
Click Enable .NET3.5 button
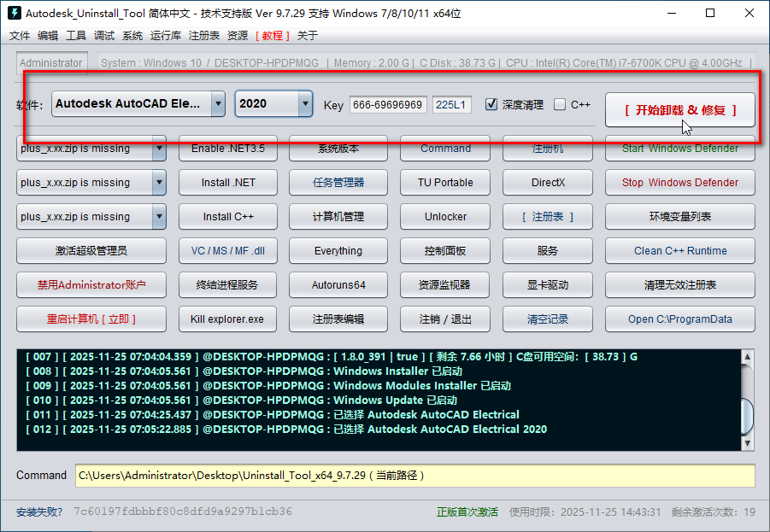tap(228, 149)
